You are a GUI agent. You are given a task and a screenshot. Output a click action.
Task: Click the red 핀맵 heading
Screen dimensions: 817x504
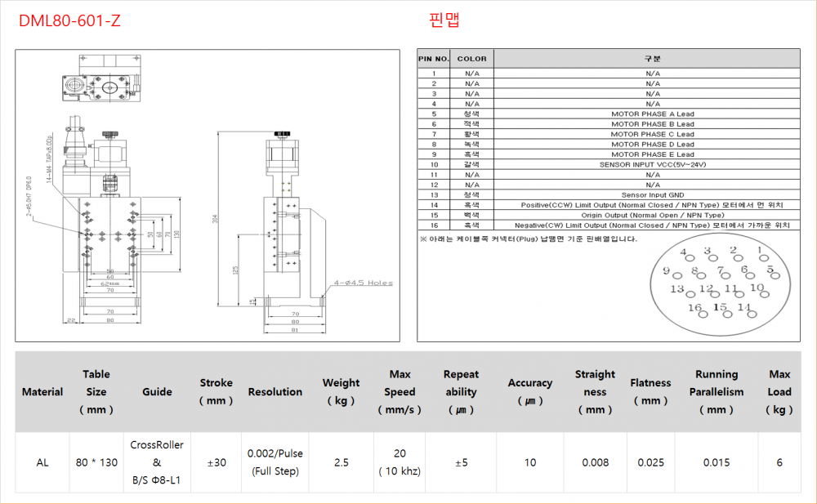[444, 20]
